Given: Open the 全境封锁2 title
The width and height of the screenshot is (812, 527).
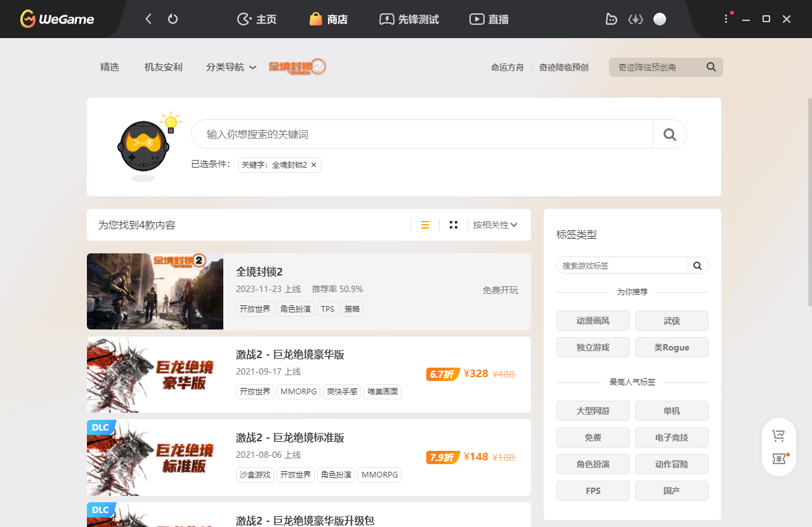Looking at the screenshot, I should click(259, 272).
